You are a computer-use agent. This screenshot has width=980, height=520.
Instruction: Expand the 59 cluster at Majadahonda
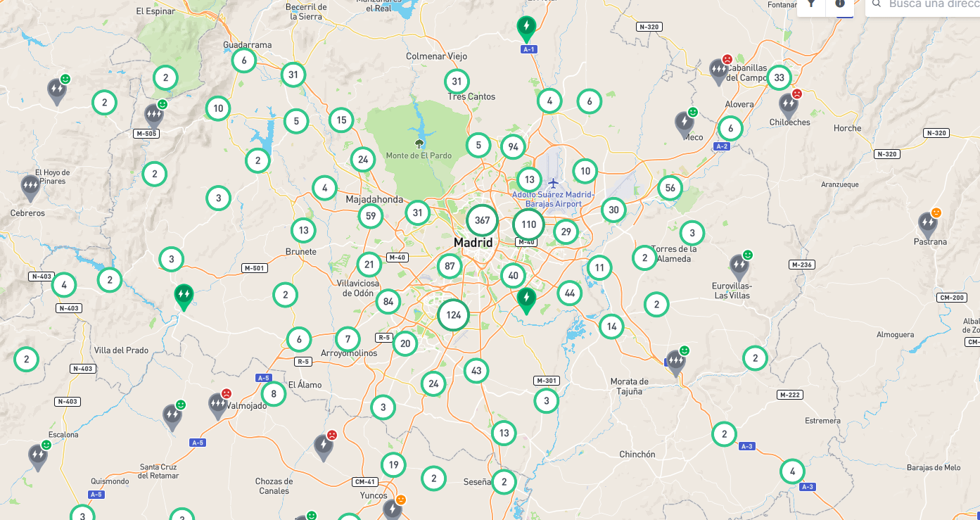coord(371,216)
